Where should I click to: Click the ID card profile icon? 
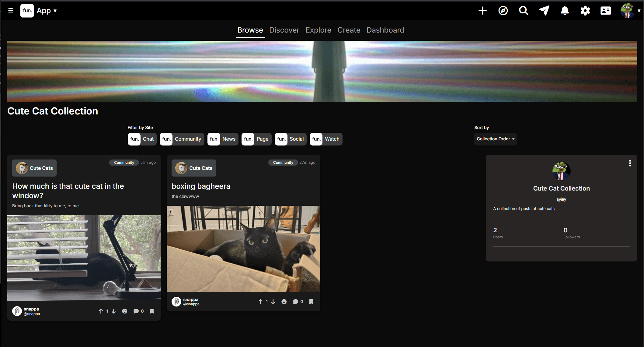[606, 11]
